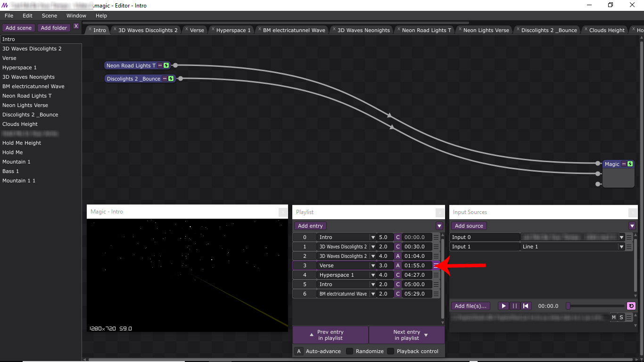
Task: Go to Next entry in playlist
Action: 407,335
